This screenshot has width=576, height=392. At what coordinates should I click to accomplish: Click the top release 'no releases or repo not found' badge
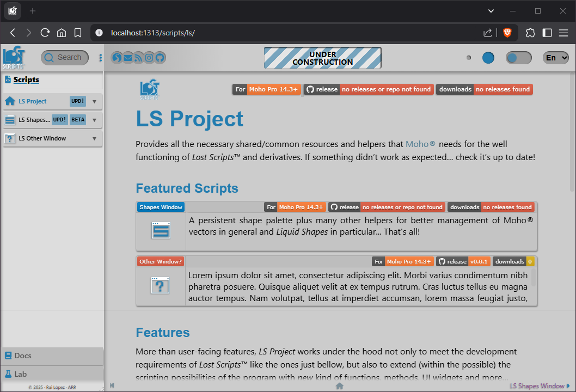[x=369, y=89]
